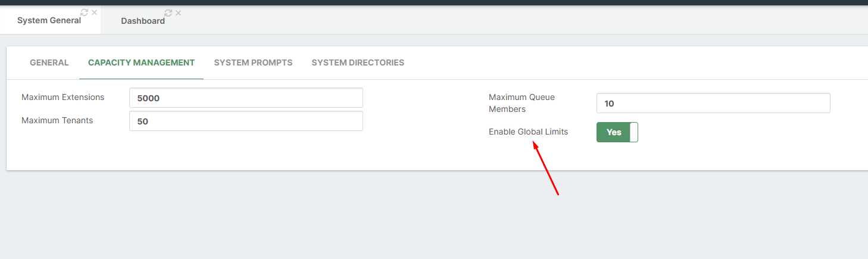Focus the Maximum Extensions field
The image size is (868, 259).
pos(245,98)
